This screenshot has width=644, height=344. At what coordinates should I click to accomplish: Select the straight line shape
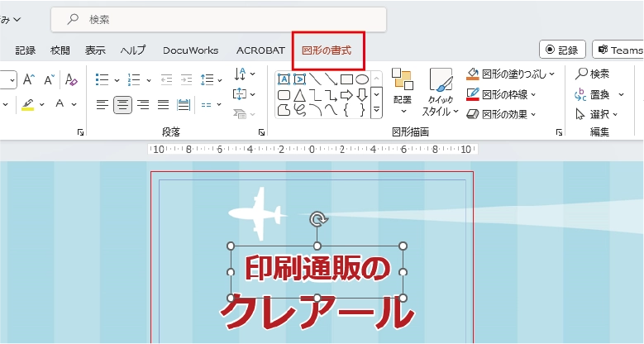[315, 79]
